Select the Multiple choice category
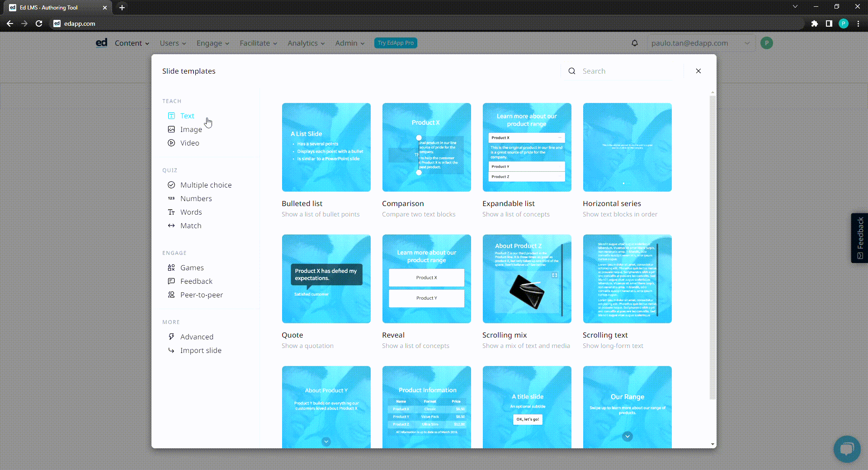The width and height of the screenshot is (868, 470). pos(206,185)
